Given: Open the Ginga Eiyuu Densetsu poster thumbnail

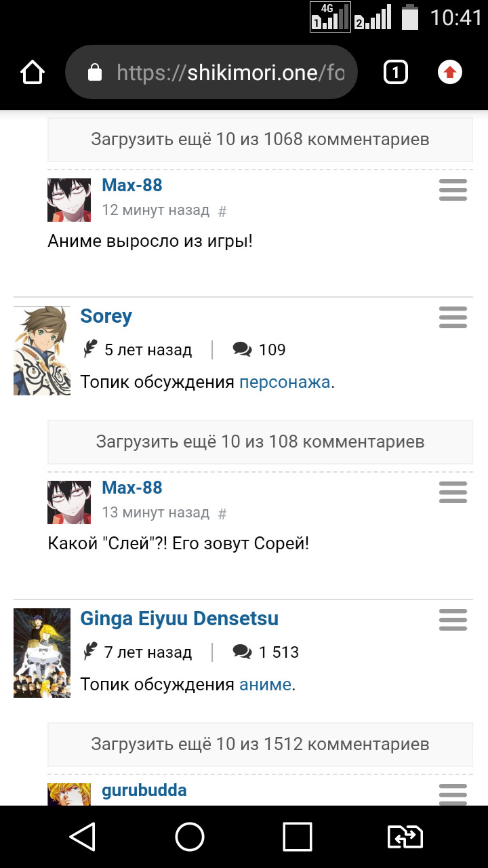Looking at the screenshot, I should tap(42, 653).
